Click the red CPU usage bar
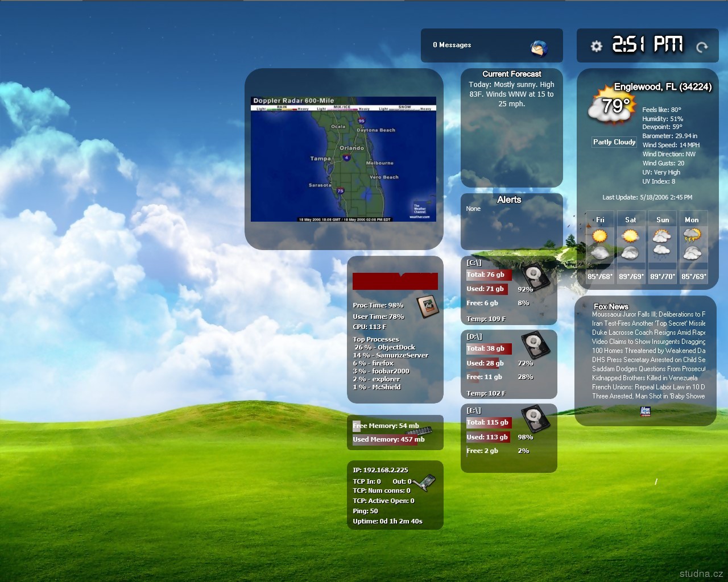The height and width of the screenshot is (582, 728). (x=395, y=281)
